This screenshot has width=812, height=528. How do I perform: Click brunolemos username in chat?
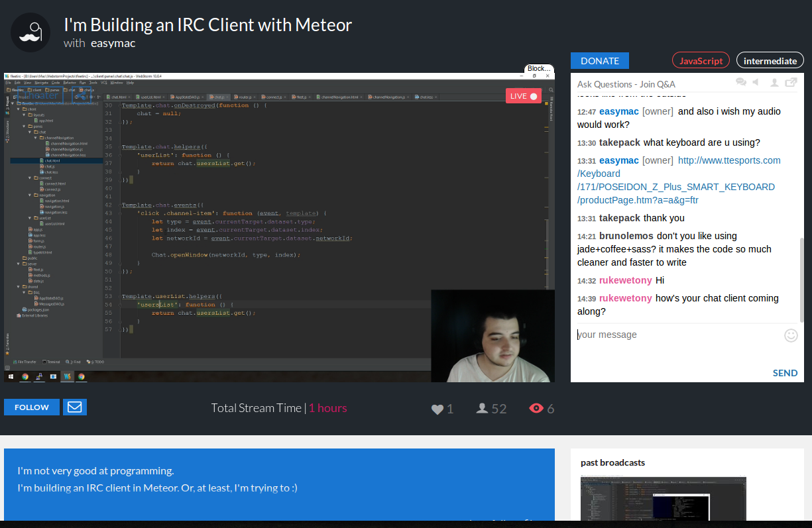(x=626, y=236)
